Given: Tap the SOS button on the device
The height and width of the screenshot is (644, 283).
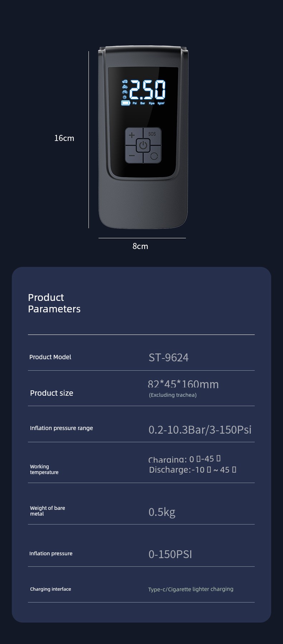Looking at the screenshot, I should pos(152,134).
